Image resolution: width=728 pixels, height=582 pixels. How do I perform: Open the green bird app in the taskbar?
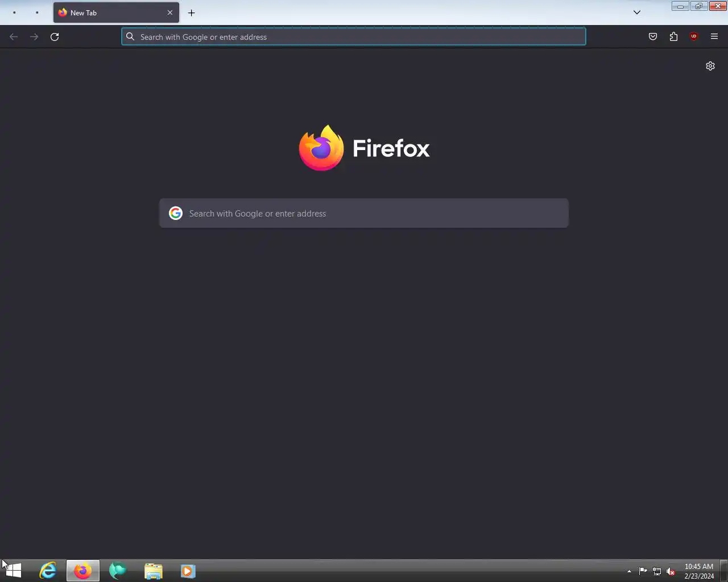(118, 571)
